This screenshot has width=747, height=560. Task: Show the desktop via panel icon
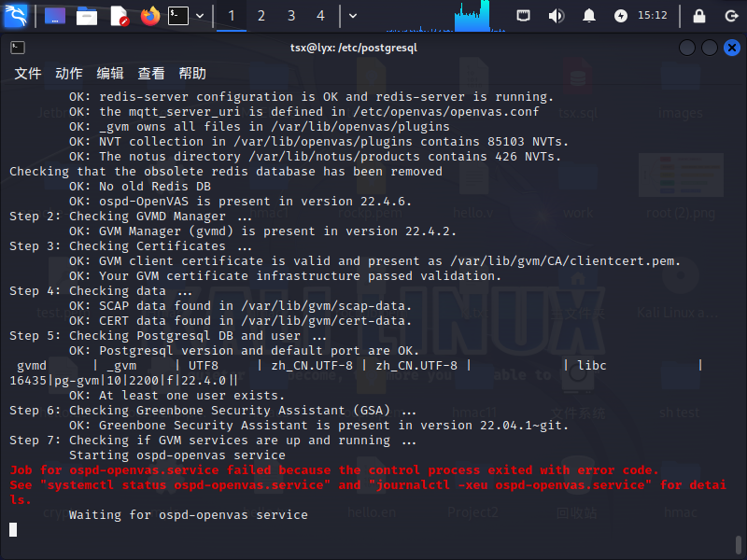pos(55,16)
